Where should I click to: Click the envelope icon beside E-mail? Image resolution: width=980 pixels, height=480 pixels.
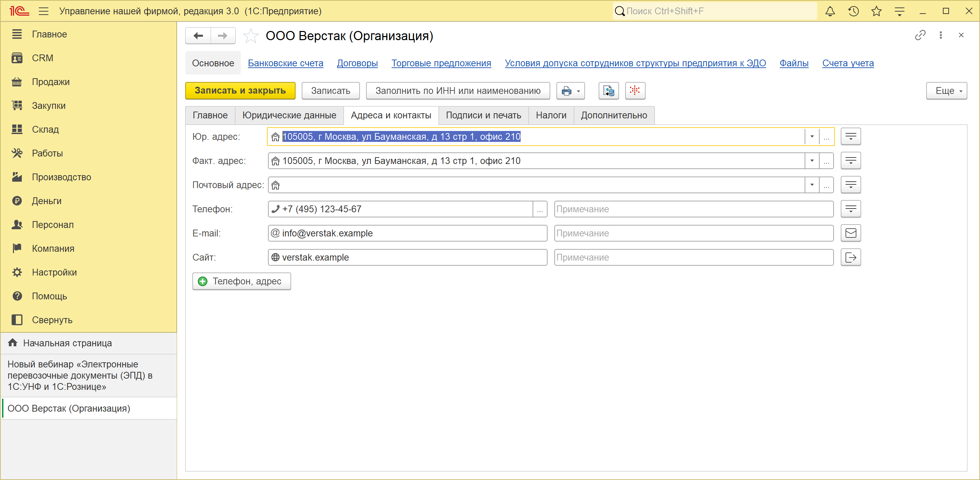[851, 233]
